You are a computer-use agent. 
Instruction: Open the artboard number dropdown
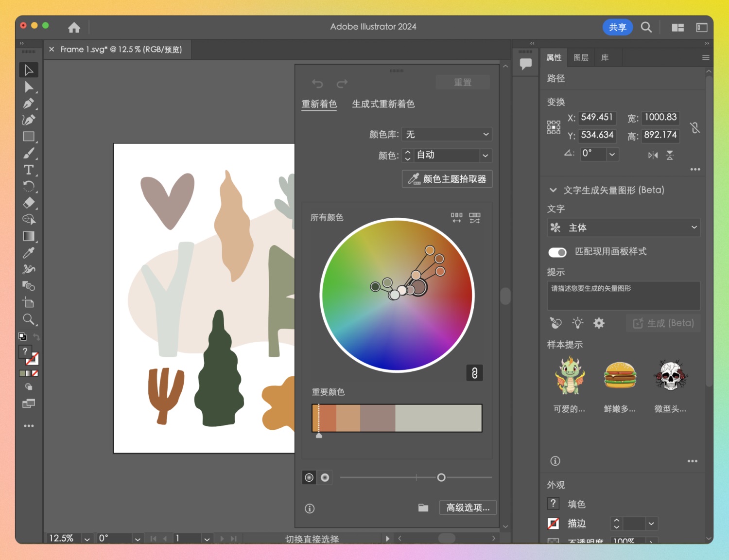click(x=207, y=539)
